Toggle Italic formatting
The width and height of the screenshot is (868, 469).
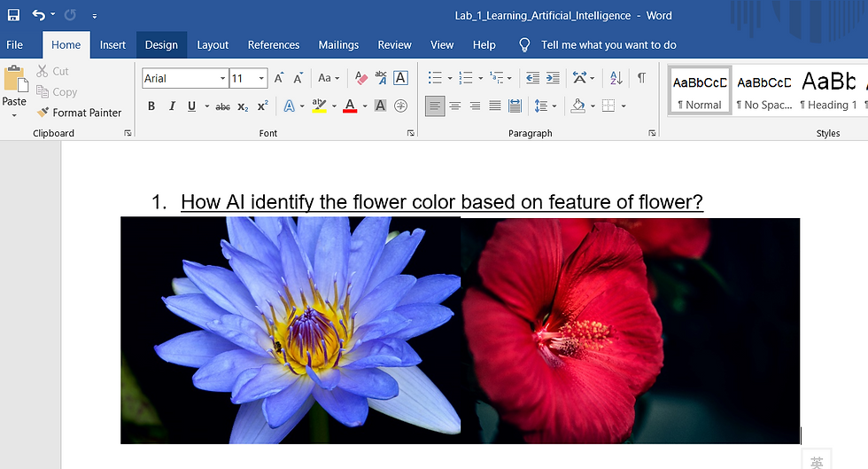(172, 106)
